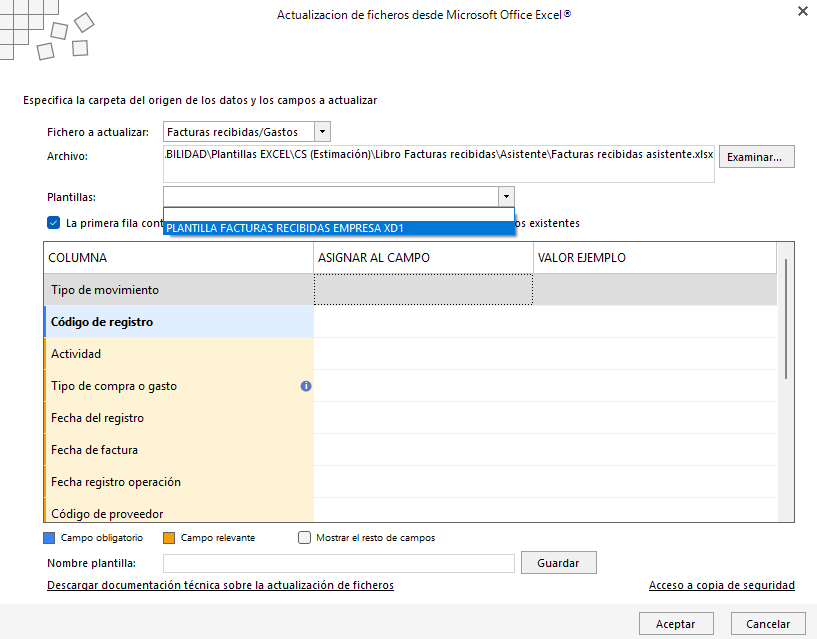Image resolution: width=817 pixels, height=639 pixels.
Task: Select the 'Tipo de movimiento' row
Action: point(411,290)
